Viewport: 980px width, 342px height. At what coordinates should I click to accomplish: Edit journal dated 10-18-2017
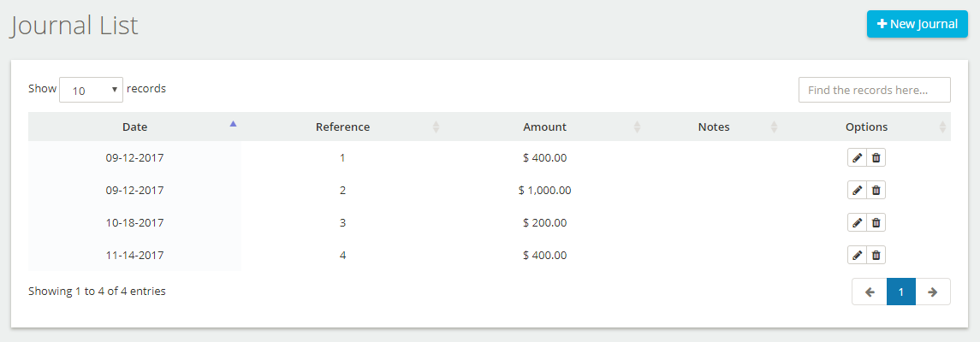(857, 223)
